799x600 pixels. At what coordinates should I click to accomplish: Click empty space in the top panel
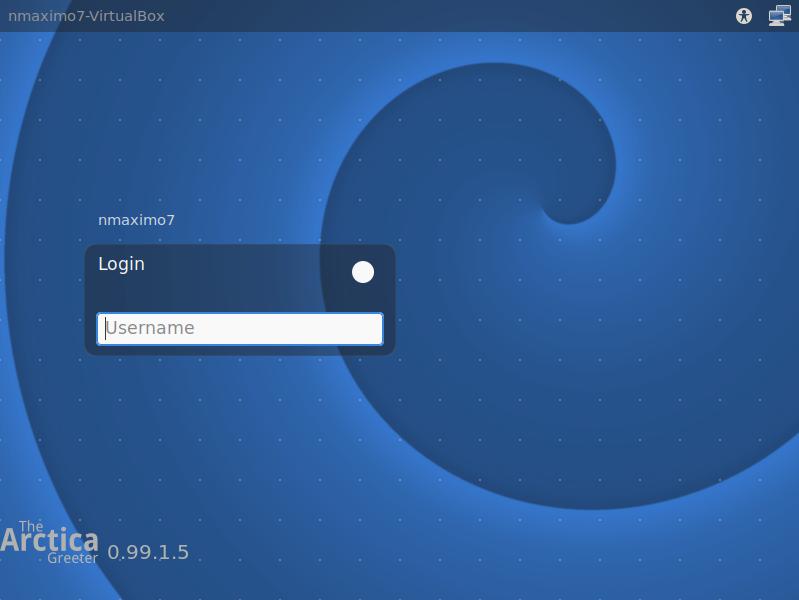pos(450,16)
